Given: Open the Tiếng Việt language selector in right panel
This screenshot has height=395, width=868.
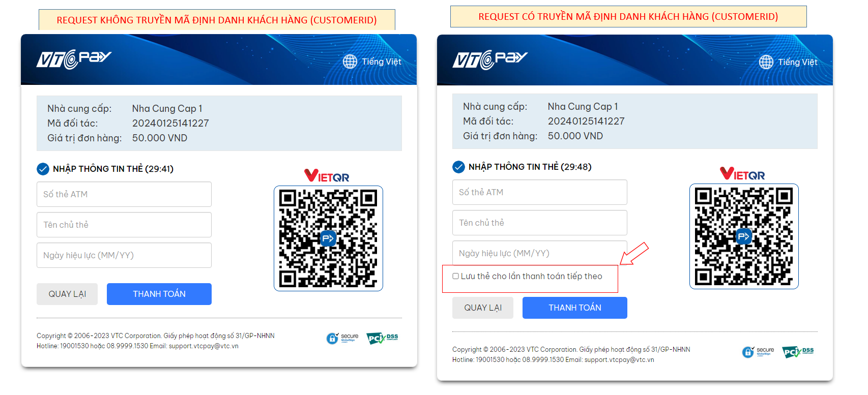Looking at the screenshot, I should [789, 62].
